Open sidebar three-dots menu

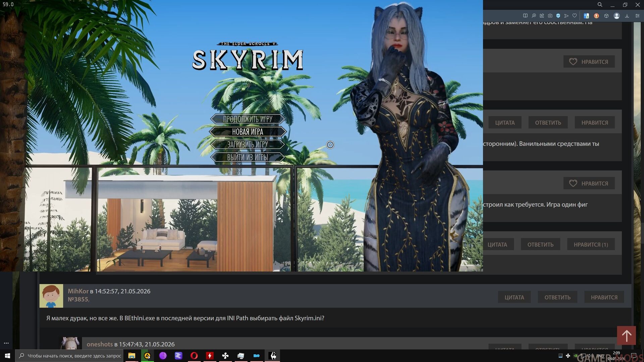(6, 343)
